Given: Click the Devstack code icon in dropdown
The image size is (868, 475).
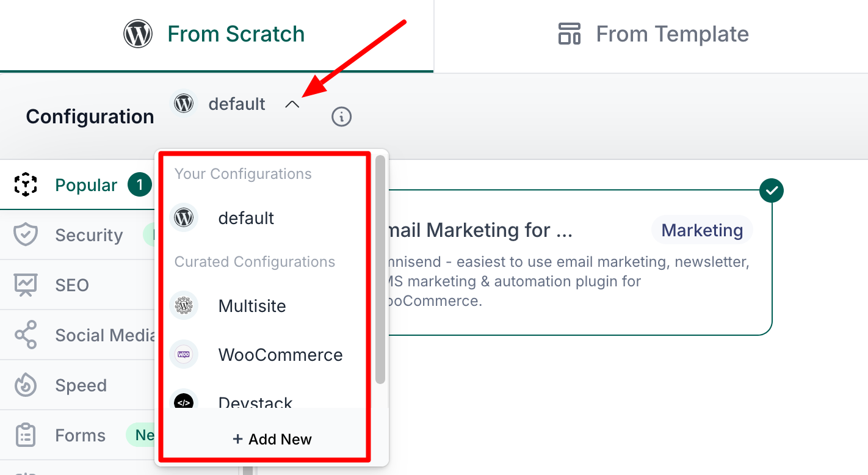Looking at the screenshot, I should point(184,401).
